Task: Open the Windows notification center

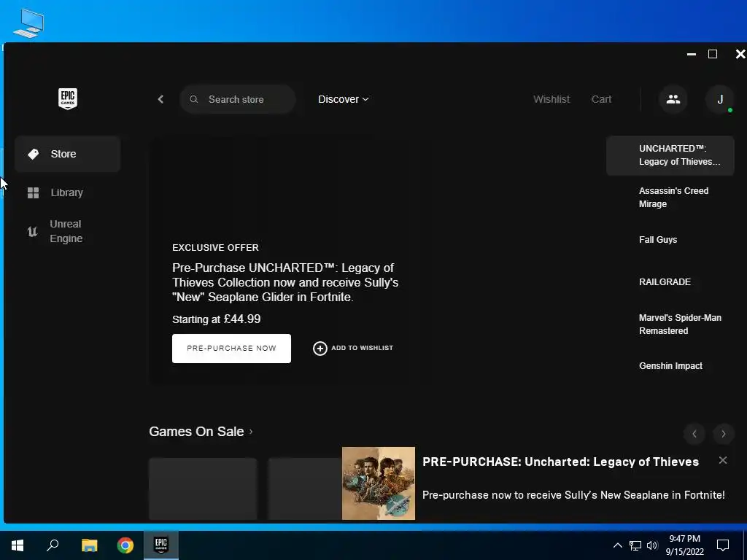Action: (x=723, y=545)
